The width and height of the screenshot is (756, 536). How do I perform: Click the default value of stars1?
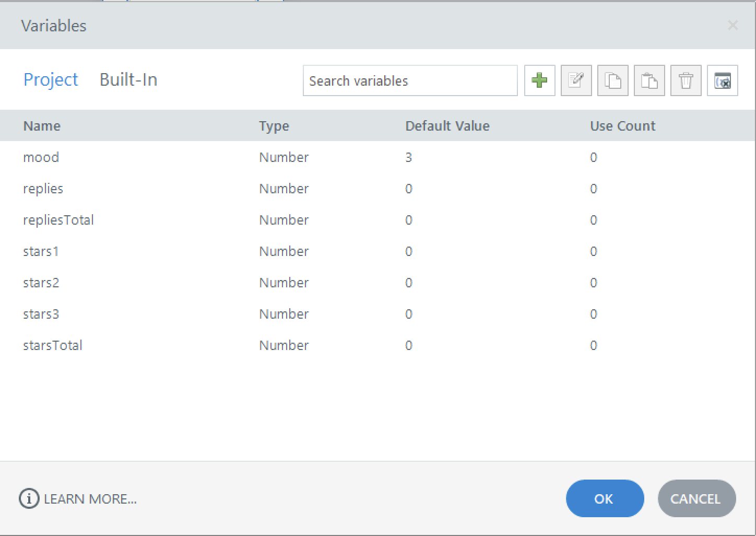coord(409,251)
